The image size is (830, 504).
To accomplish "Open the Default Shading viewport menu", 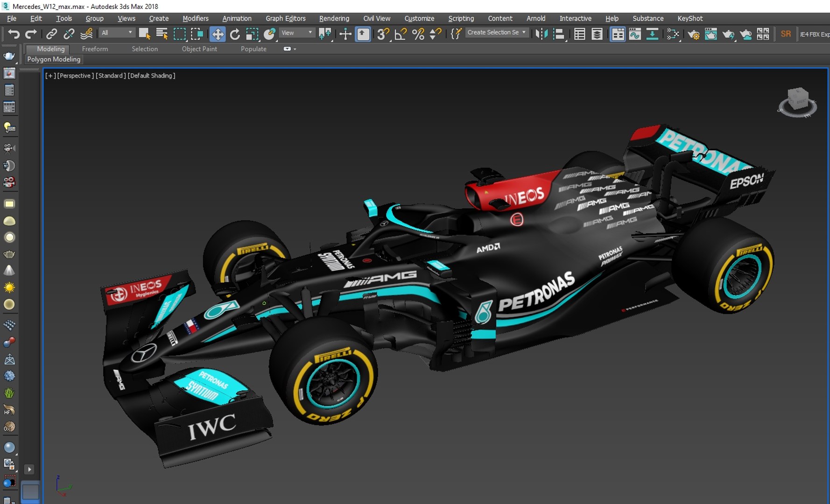I will tap(151, 76).
